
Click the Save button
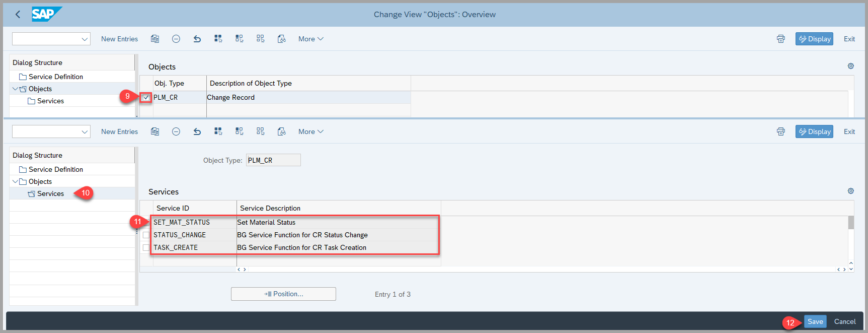point(815,321)
